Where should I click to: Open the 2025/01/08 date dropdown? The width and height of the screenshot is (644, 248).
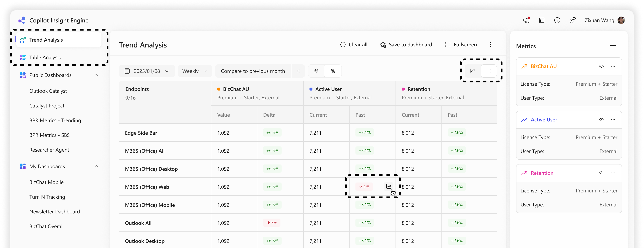tap(147, 71)
